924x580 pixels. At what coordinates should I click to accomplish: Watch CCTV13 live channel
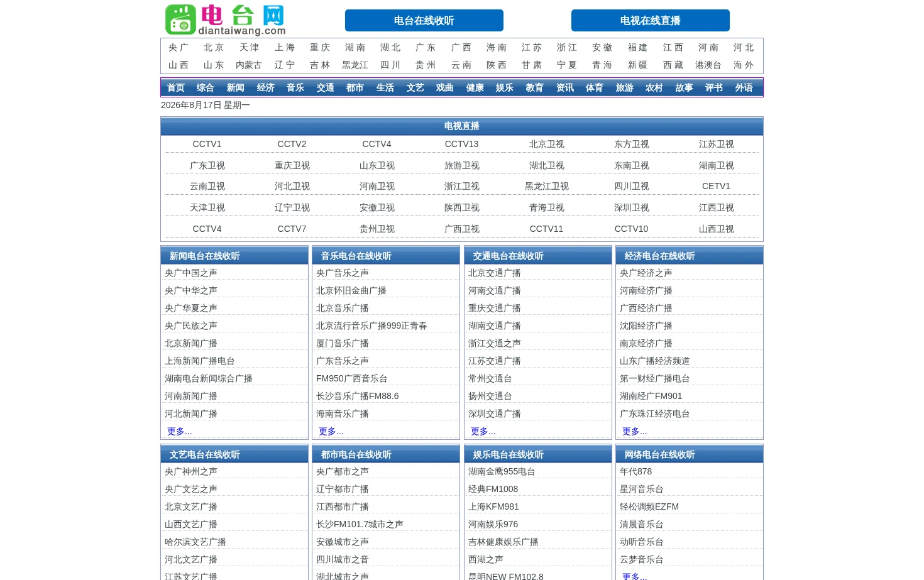(x=461, y=144)
